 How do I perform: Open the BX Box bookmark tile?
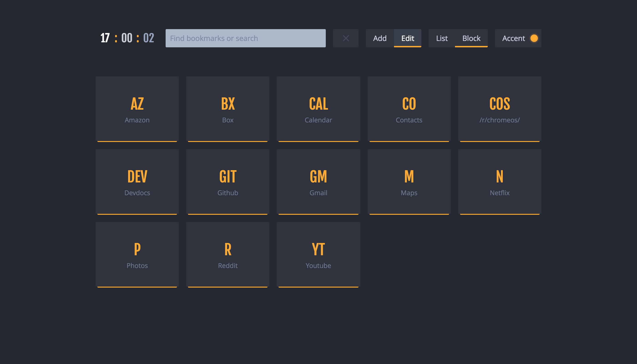228,109
